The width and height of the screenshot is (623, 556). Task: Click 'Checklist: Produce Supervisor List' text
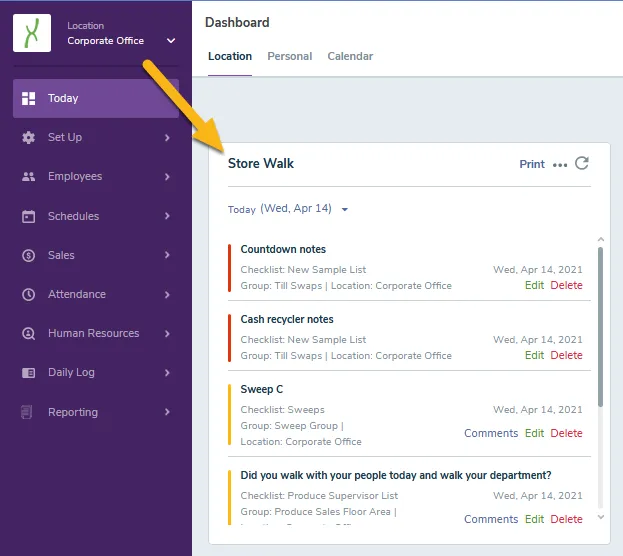[319, 496]
